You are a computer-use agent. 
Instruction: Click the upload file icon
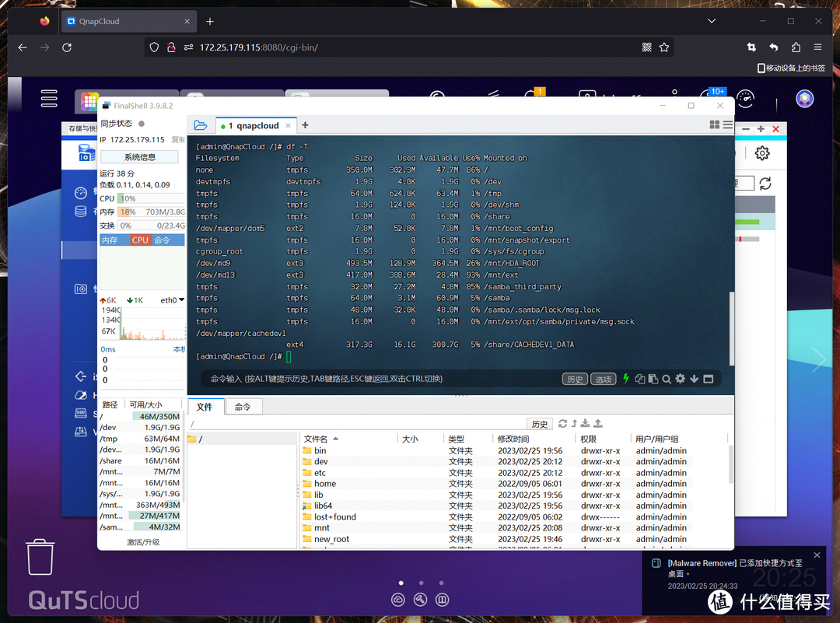pos(598,423)
